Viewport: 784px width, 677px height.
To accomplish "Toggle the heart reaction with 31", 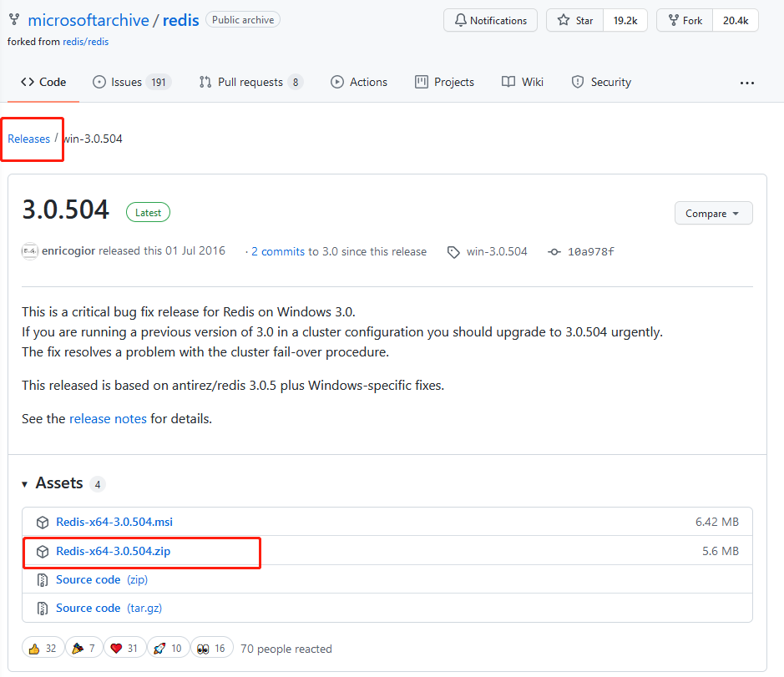I will click(124, 649).
